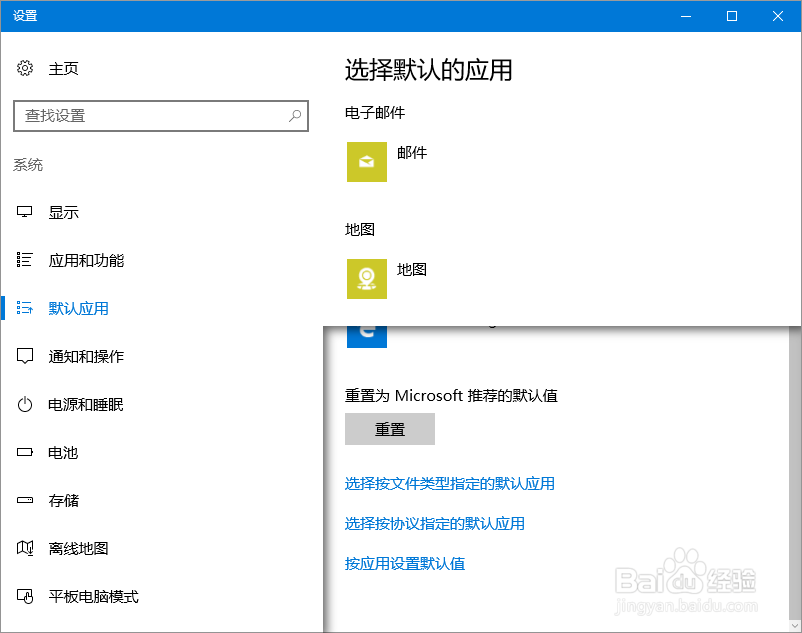This screenshot has height=633, width=802.
Task: Select the 应用和功能 sidebar icon
Action: pyautogui.click(x=24, y=260)
